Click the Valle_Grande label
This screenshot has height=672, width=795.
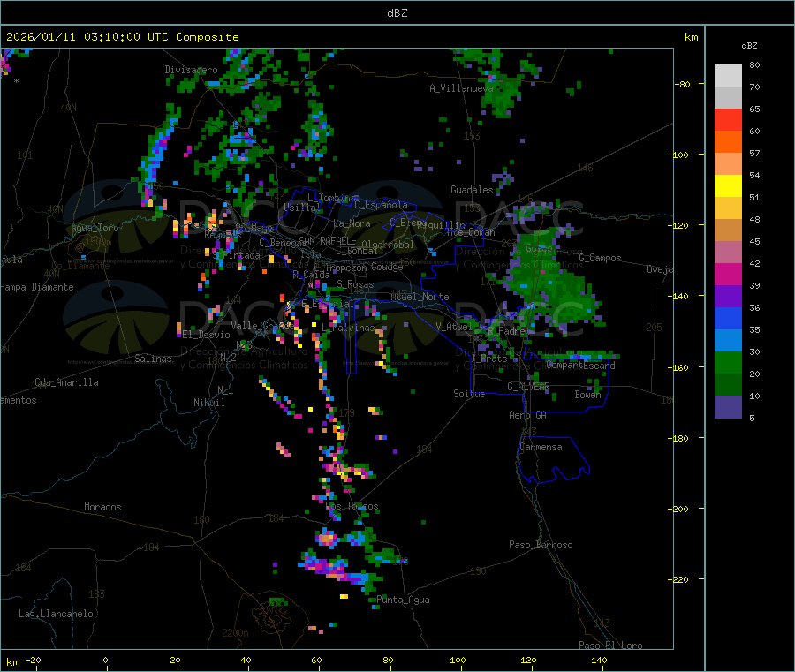(x=262, y=326)
